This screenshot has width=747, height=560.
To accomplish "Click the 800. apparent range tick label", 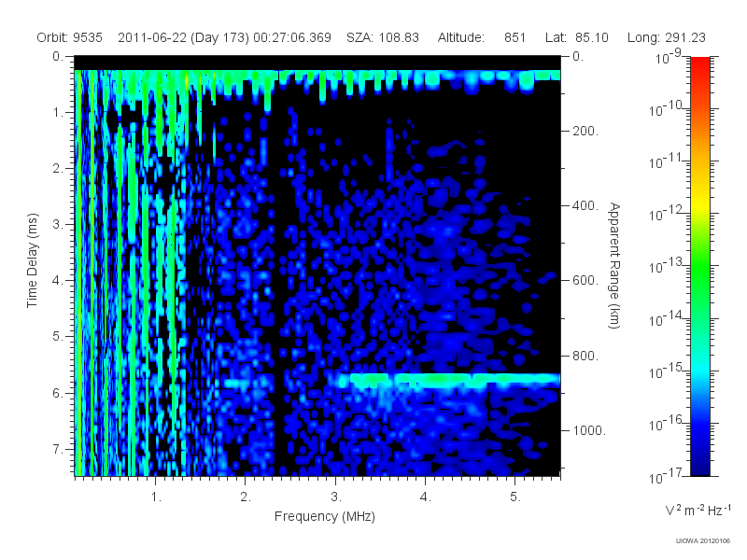I will click(x=585, y=356).
